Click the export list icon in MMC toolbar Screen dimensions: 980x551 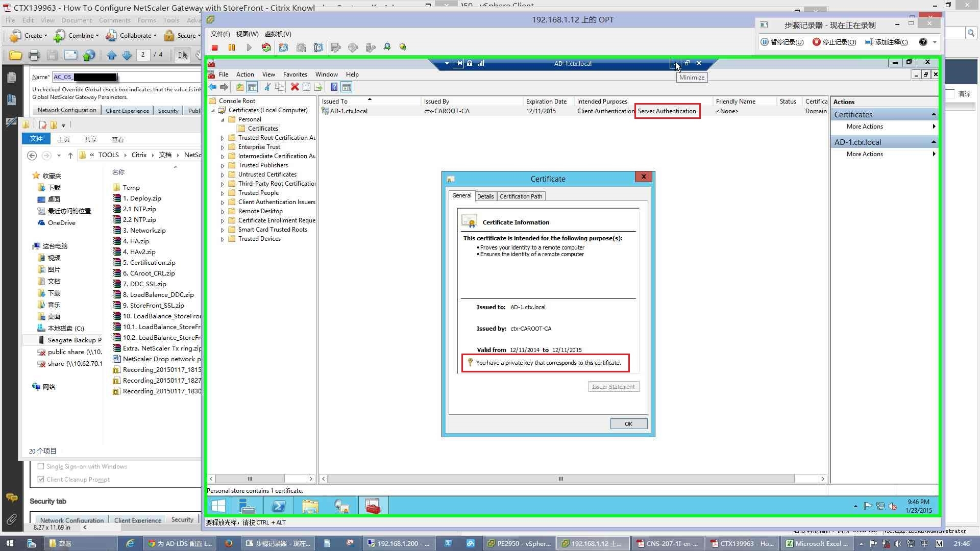tap(318, 87)
